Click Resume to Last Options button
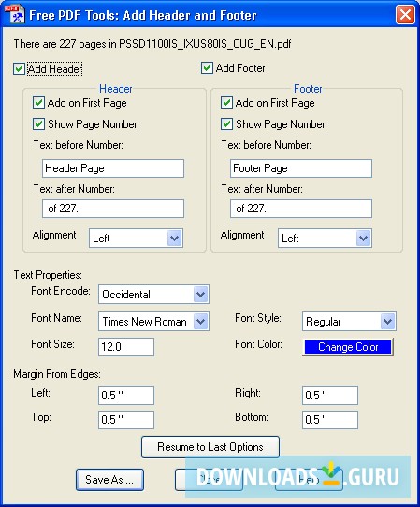Screen dimensions: 420x507 pyautogui.click(x=210, y=447)
